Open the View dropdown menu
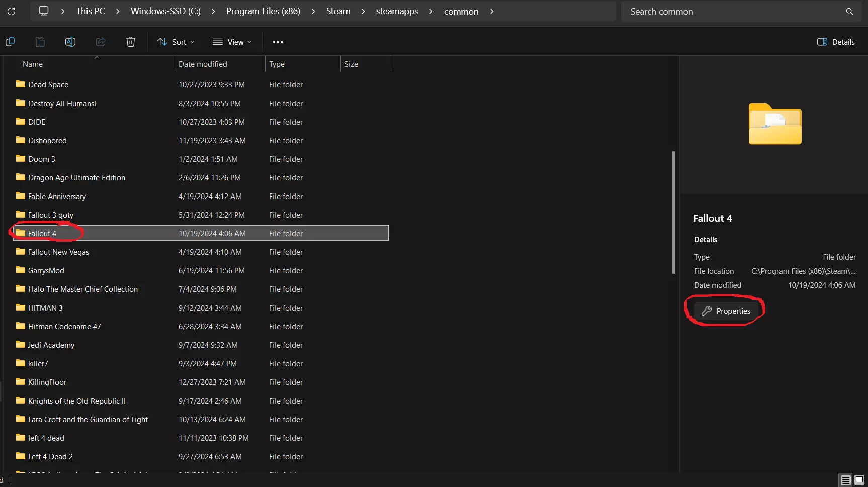 click(x=232, y=42)
